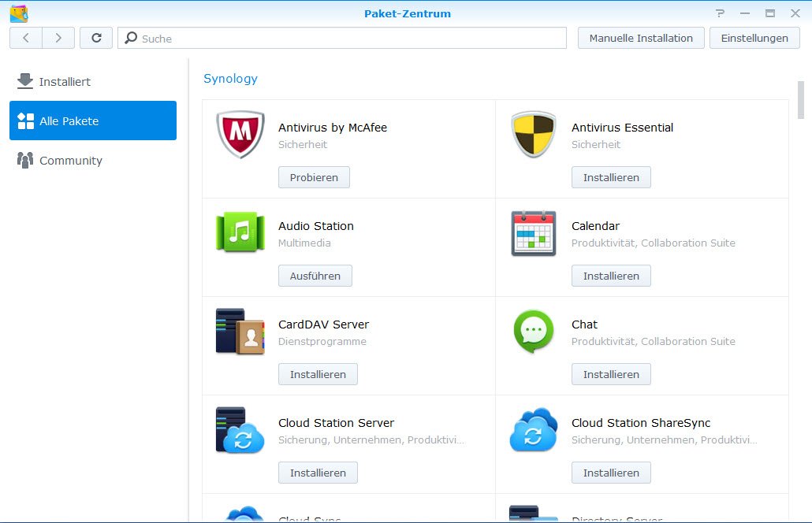Click the Antivirus Essential shield icon
812x523 pixels.
coord(534,135)
